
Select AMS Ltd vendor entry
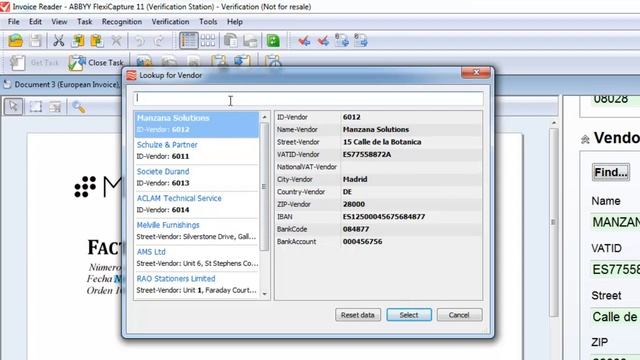pos(196,258)
